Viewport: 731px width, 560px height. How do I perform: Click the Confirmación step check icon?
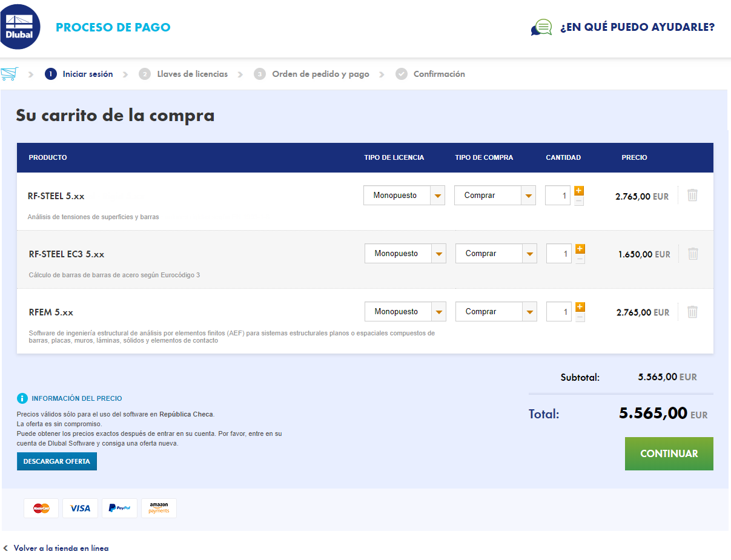click(401, 74)
